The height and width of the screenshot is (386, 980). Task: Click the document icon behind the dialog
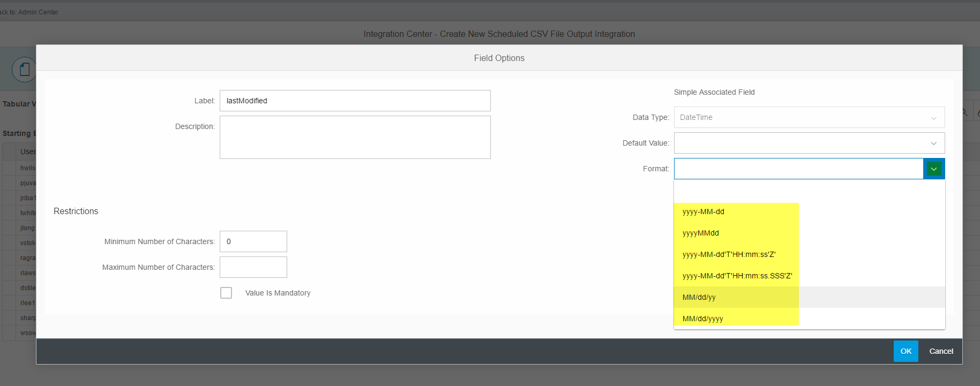coord(24,69)
